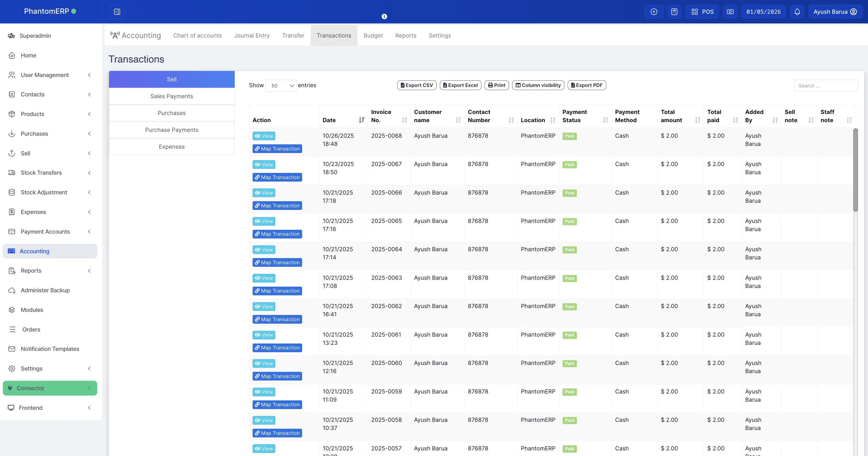
Task: Open Modules in the sidebar
Action: 32,310
